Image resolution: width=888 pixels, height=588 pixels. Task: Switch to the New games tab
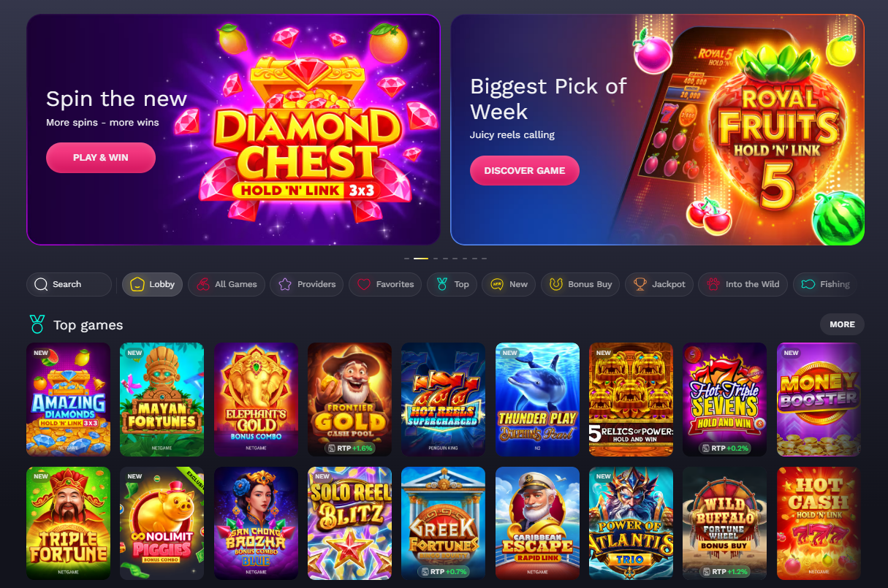tap(509, 284)
